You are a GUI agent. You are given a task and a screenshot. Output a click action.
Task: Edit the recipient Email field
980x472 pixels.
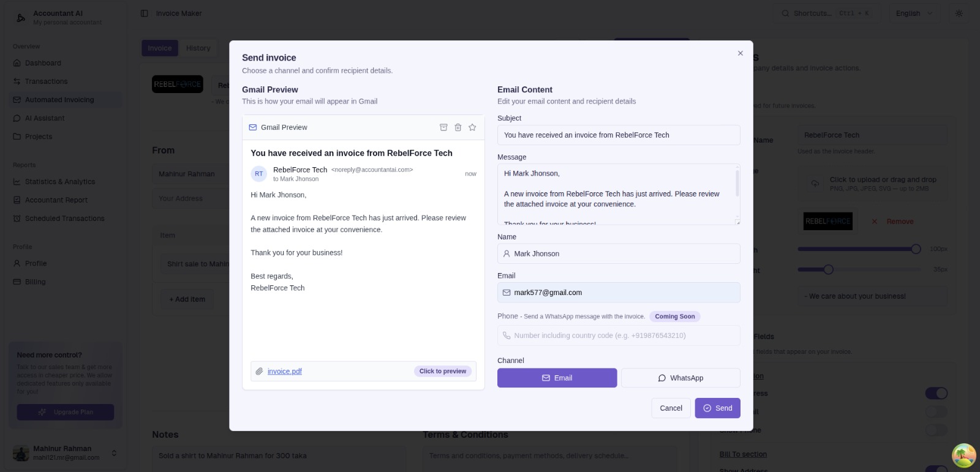619,293
